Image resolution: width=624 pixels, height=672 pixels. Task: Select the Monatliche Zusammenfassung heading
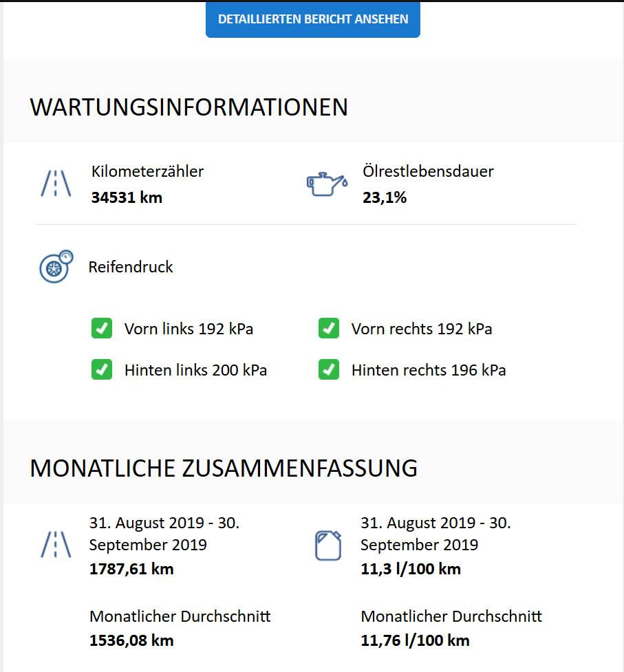pos(224,468)
